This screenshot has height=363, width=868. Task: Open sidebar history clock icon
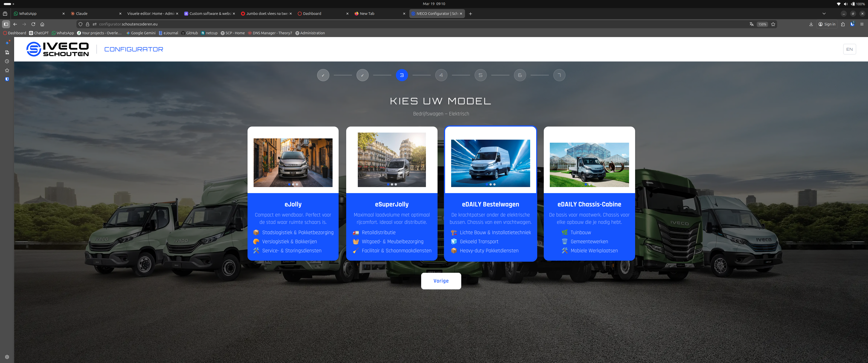(x=7, y=61)
